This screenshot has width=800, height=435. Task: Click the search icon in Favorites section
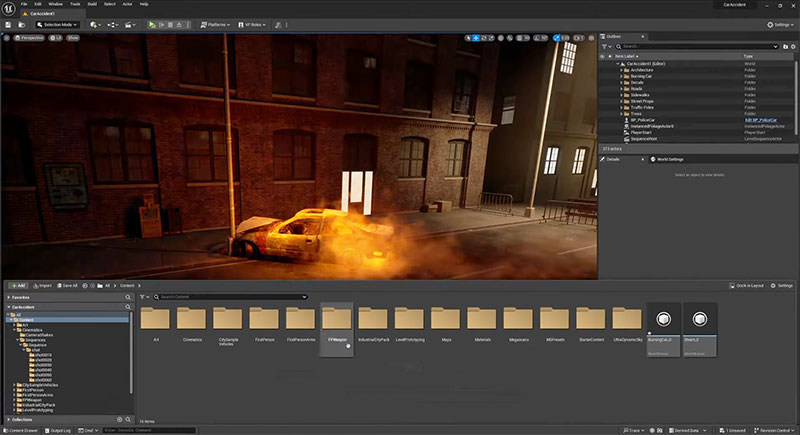(x=127, y=297)
